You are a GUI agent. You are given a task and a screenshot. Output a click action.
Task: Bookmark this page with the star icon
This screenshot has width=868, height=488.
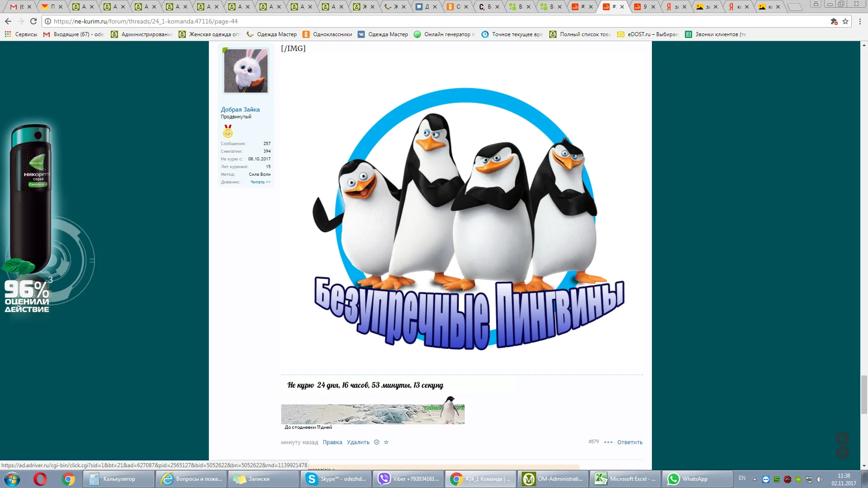pos(845,21)
